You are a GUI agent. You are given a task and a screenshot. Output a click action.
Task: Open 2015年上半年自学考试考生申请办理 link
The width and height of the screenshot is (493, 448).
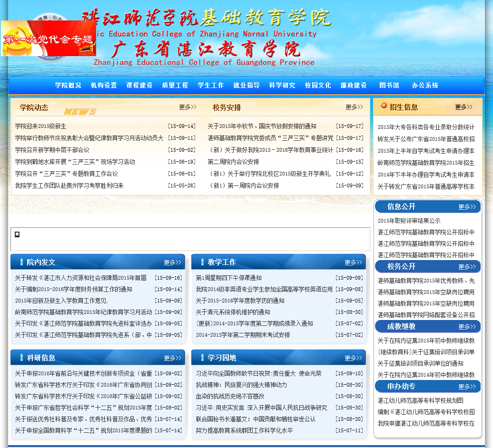pos(426,151)
